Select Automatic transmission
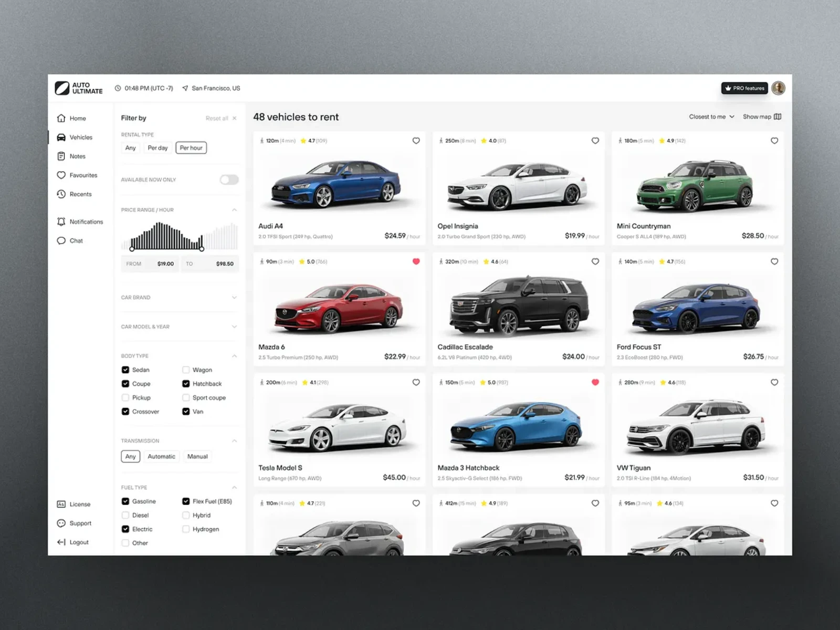Viewport: 840px width, 630px height. (x=161, y=456)
